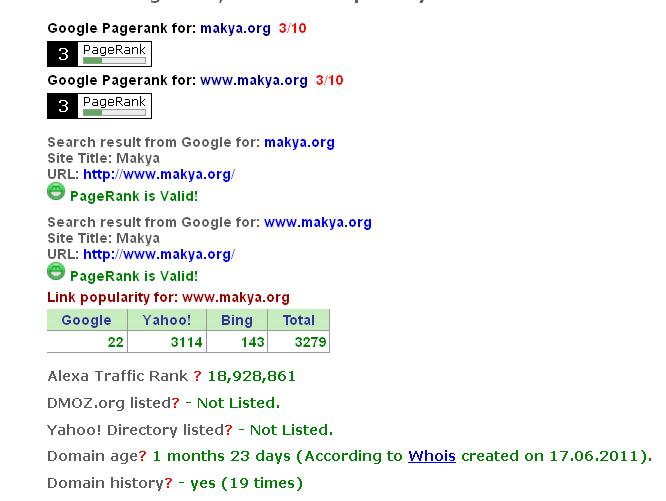The image size is (666, 501).
Task: Click the second 'PageRank is Valid!' text
Action: [134, 276]
